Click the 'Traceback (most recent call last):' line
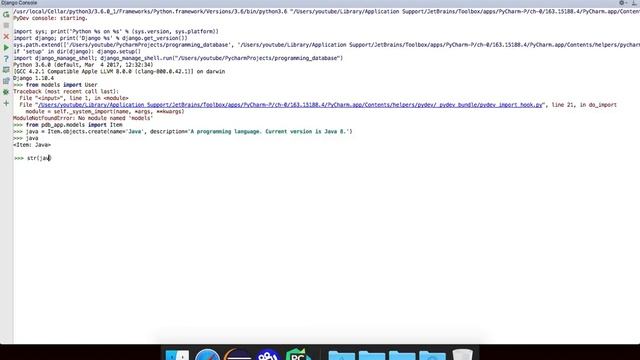This screenshot has width=640, height=360. (66, 91)
